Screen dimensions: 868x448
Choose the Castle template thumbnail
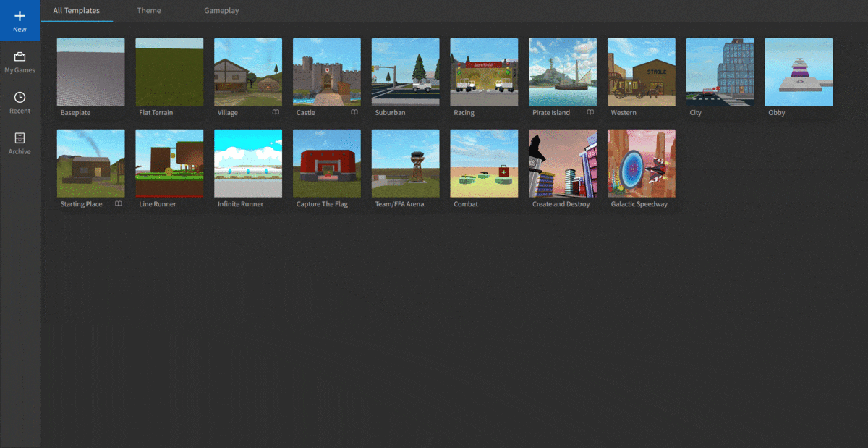[327, 72]
